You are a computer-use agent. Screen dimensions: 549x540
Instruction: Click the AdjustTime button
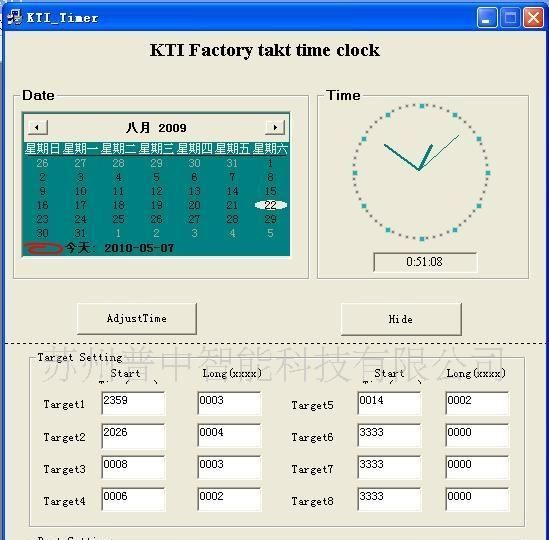137,319
